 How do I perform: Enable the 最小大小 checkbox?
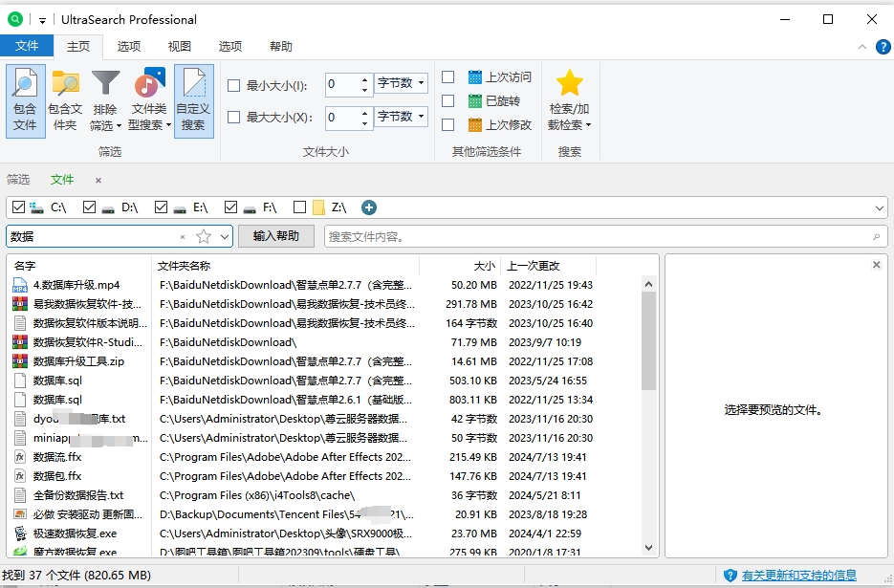(x=234, y=85)
